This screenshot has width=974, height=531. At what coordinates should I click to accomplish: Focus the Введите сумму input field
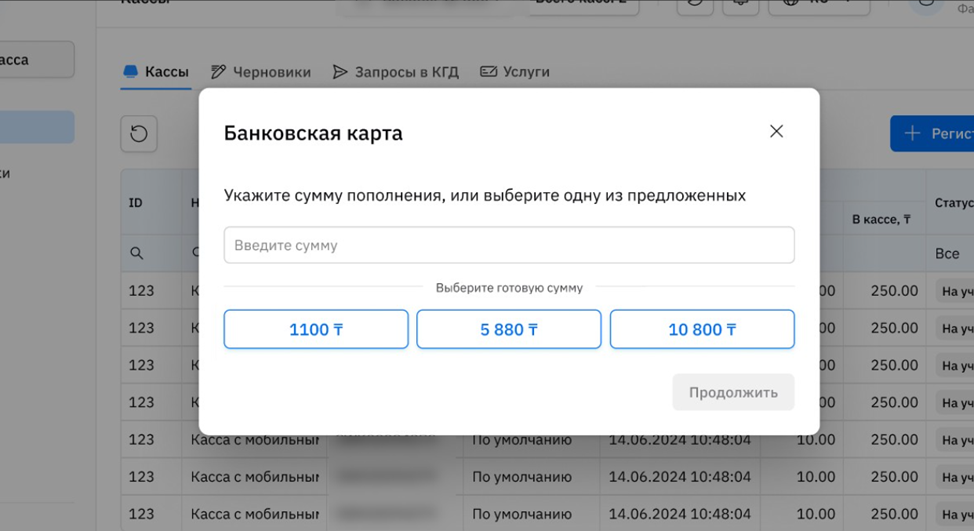(x=509, y=245)
